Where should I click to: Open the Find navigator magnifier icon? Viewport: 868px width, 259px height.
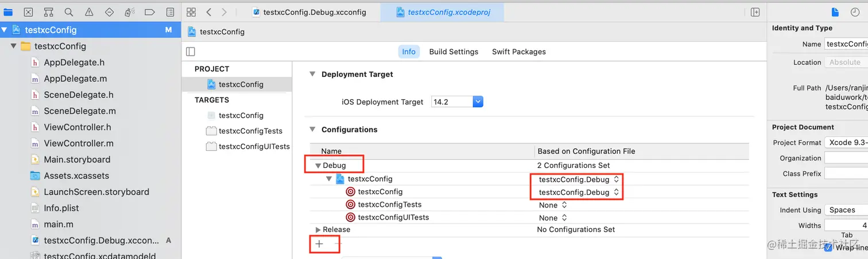pos(68,12)
